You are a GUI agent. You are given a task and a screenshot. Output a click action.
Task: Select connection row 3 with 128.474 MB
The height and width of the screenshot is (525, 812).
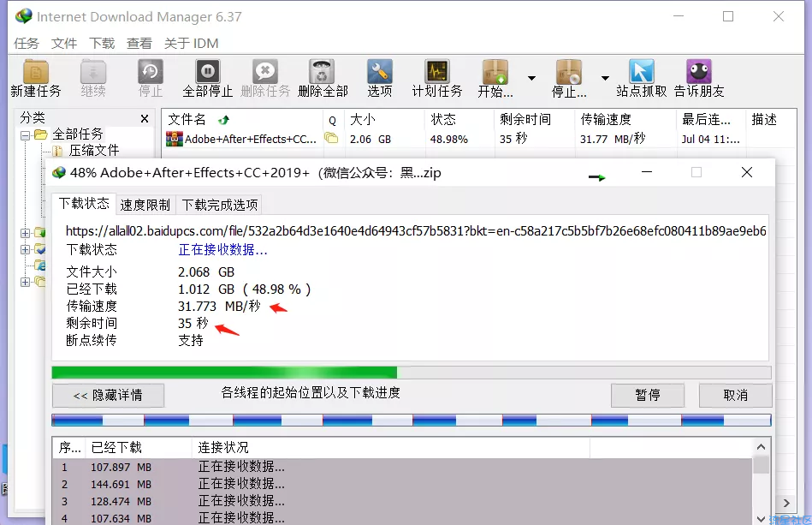(402, 501)
